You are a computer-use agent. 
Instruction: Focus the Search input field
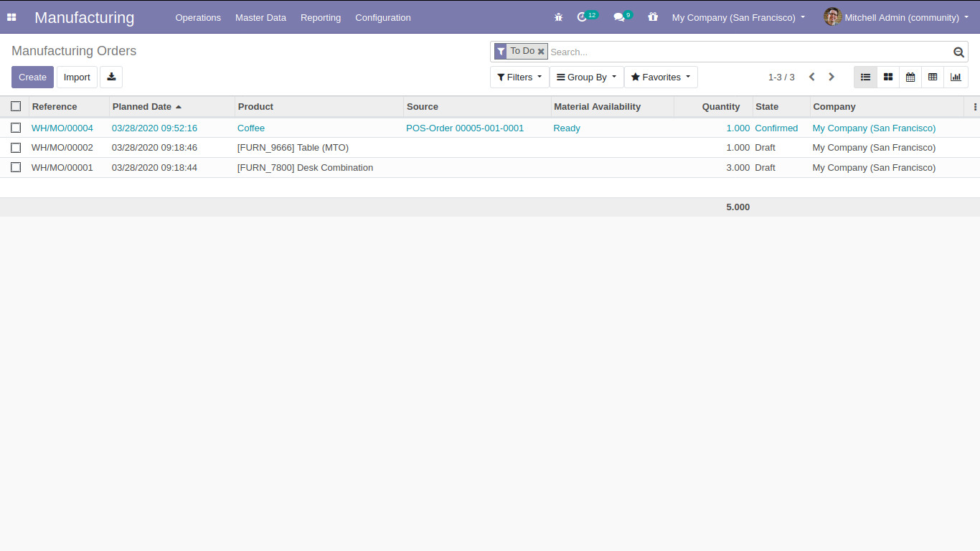[750, 52]
